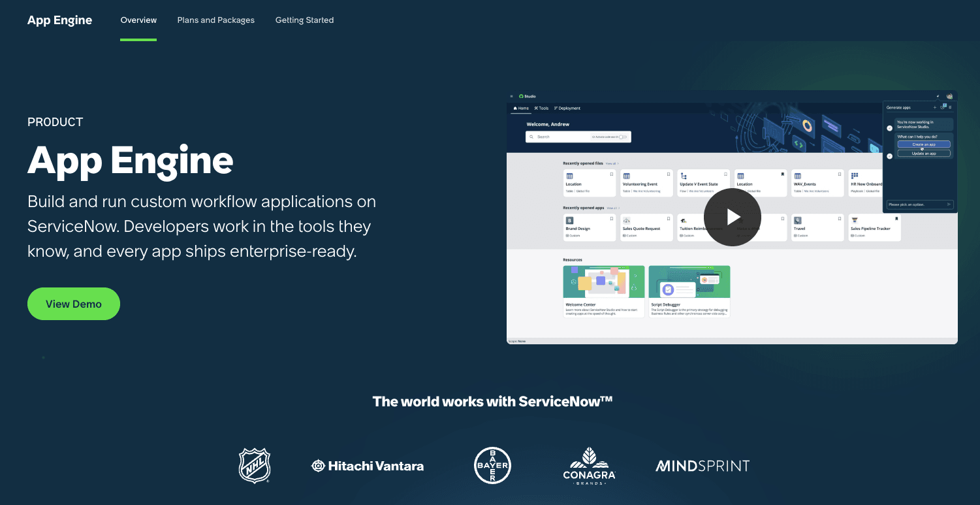The width and height of the screenshot is (980, 505).
Task: Click the Hitachi Vantara logo
Action: click(368, 466)
